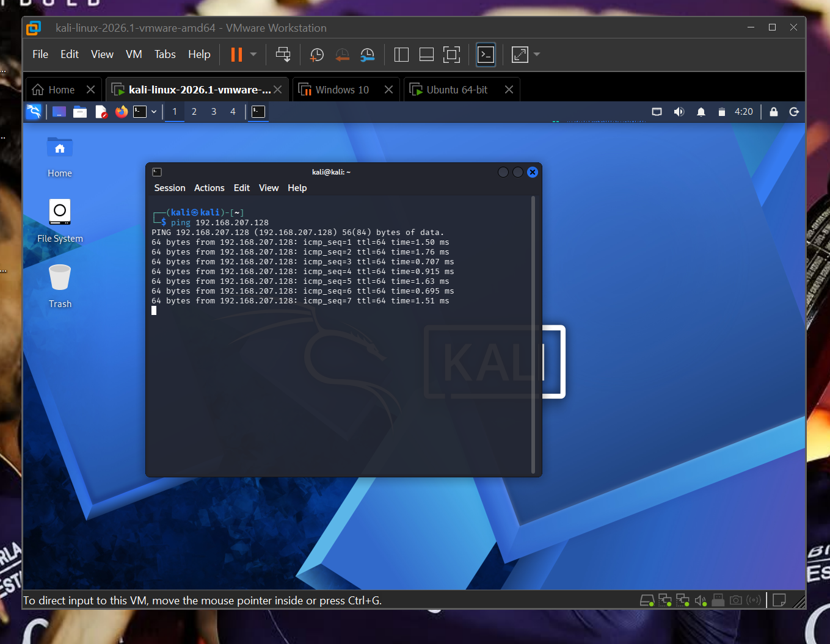The width and height of the screenshot is (830, 644).
Task: Close the Ubuntu 64-bit tab
Action: (509, 90)
